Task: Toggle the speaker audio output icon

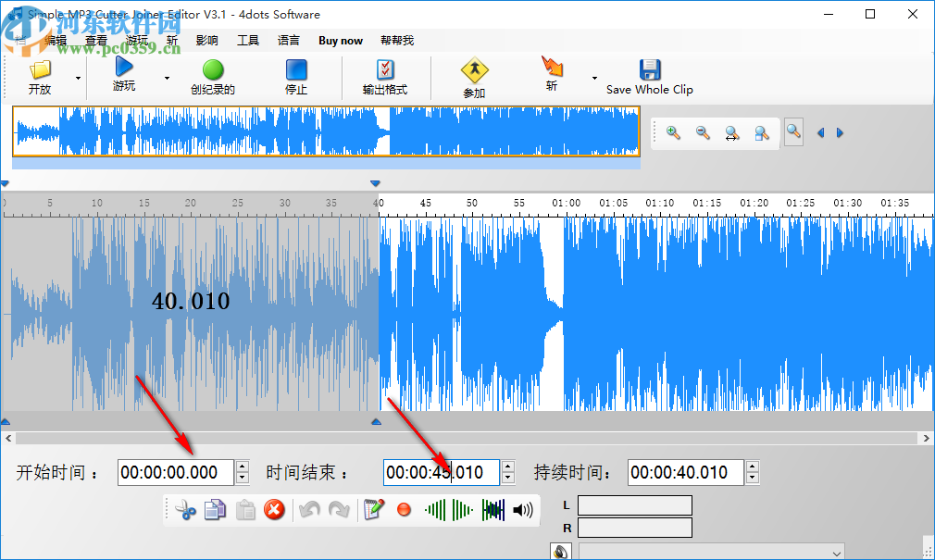Action: [522, 510]
